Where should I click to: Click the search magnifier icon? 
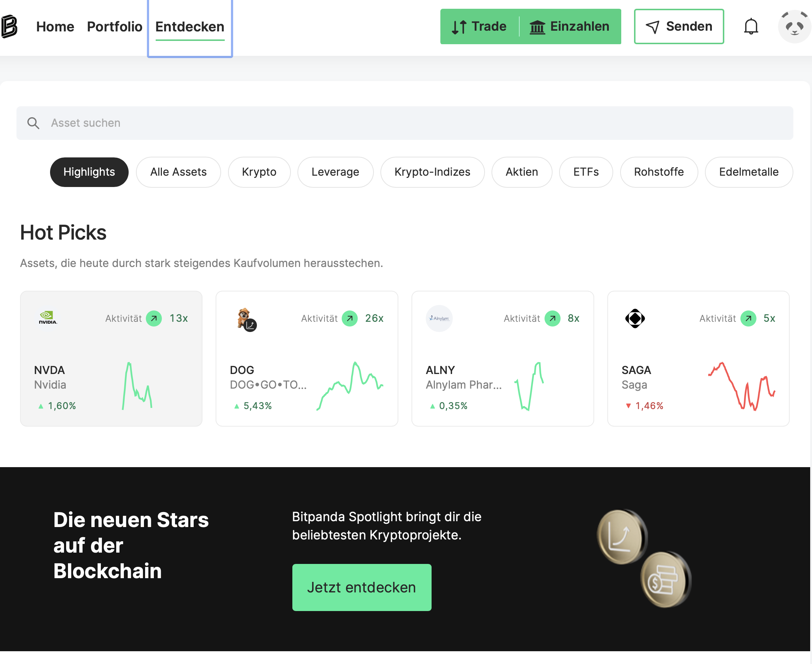tap(33, 123)
